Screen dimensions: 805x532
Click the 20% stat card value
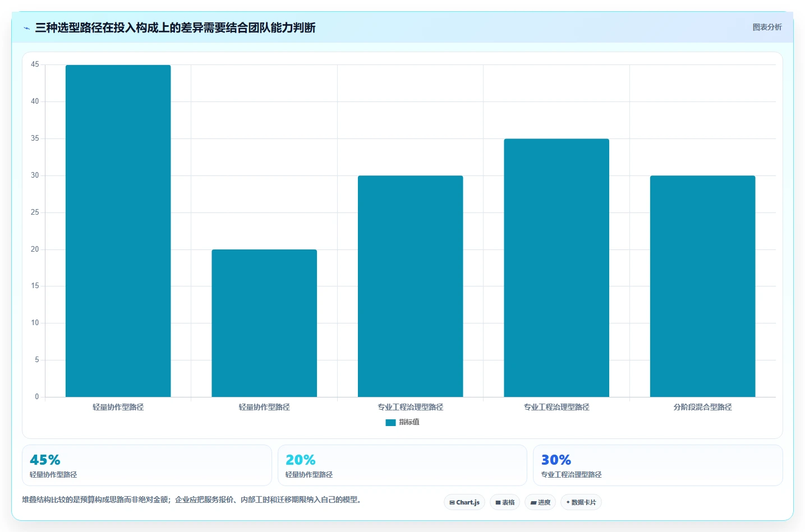pyautogui.click(x=301, y=460)
